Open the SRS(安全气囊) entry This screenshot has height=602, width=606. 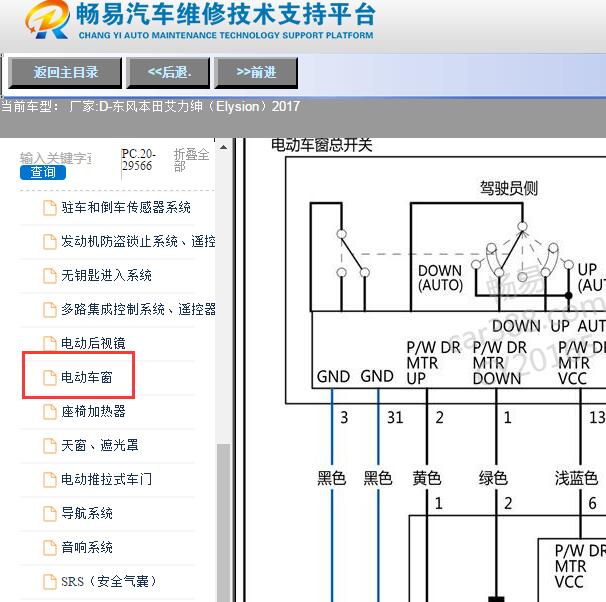click(109, 582)
